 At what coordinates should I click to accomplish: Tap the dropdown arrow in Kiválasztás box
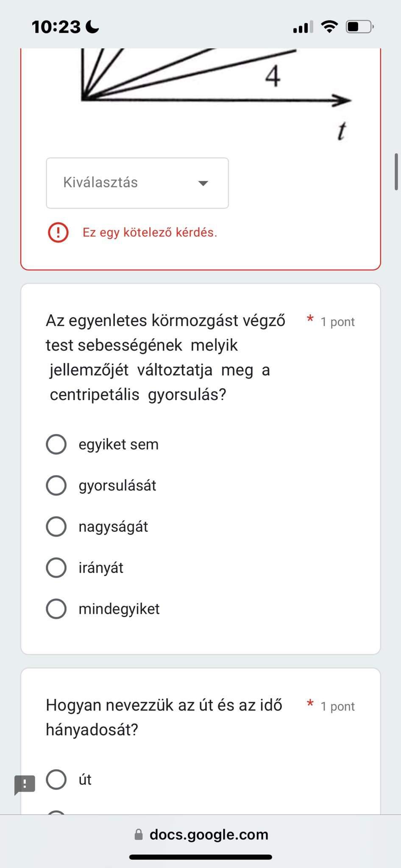coord(203,183)
